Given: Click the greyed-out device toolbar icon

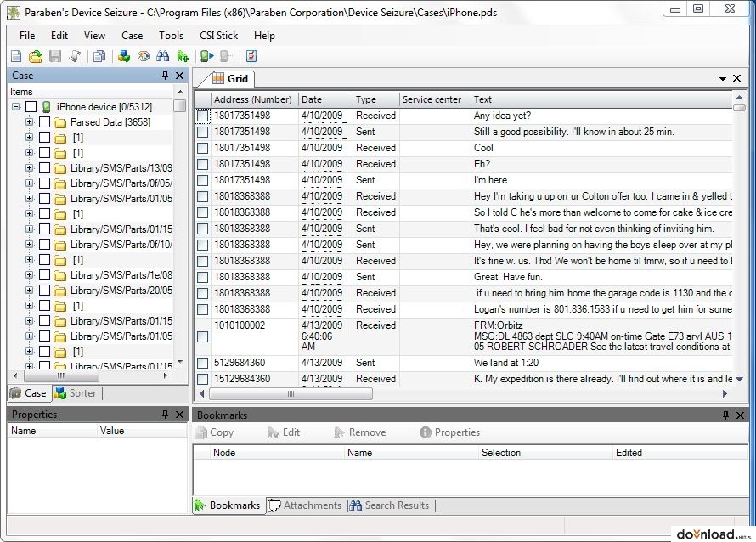Looking at the screenshot, I should tap(226, 56).
